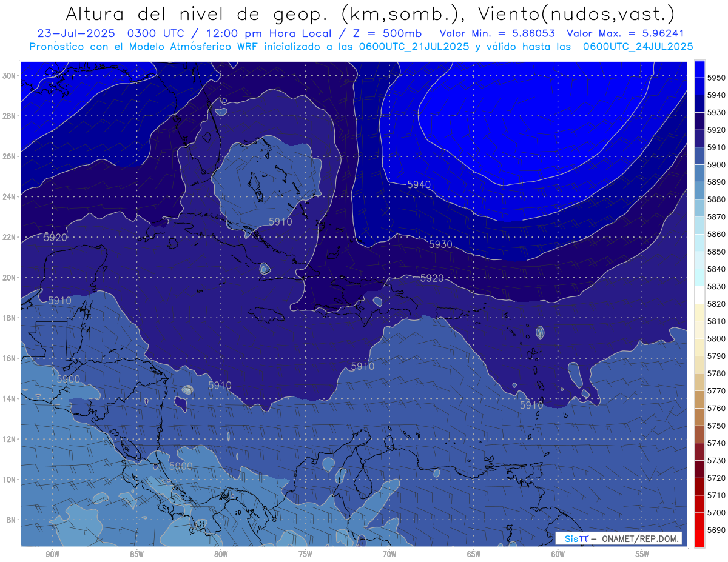This screenshot has width=728, height=562.
Task: Click the 5950 value on the color scale
Action: click(x=716, y=78)
